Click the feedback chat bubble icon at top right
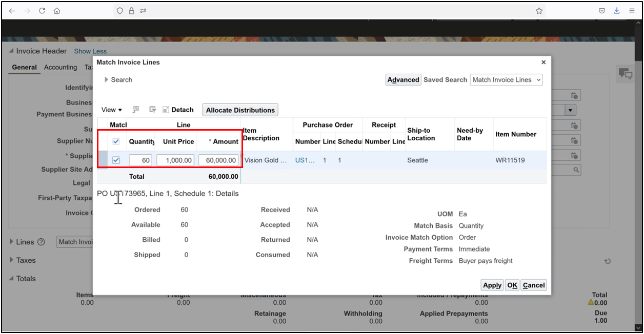This screenshot has height=334, width=644. click(x=625, y=73)
